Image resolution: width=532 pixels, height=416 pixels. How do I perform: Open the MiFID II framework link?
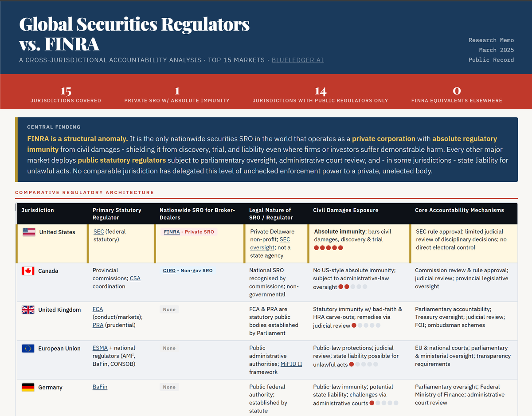click(291, 364)
